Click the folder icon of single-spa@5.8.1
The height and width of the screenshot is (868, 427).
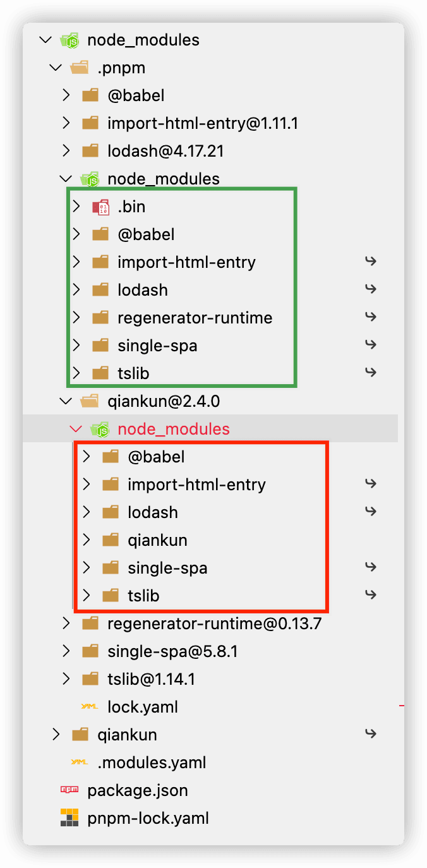tap(90, 651)
